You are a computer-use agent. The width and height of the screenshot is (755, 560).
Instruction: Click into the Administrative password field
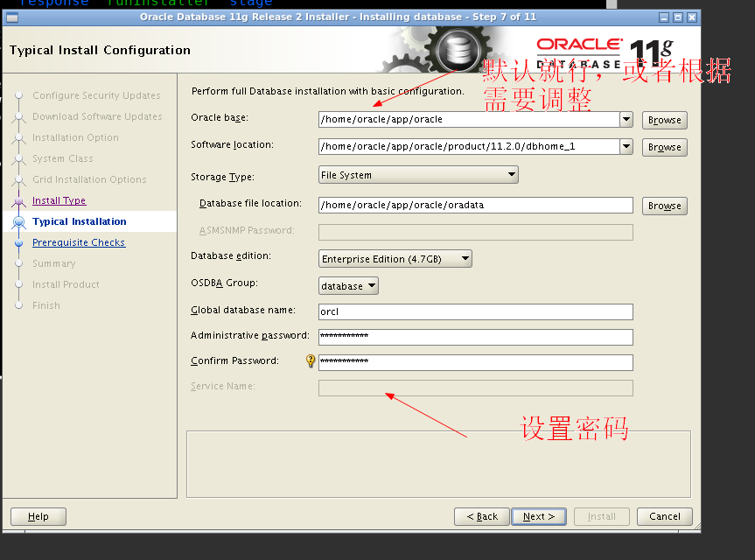click(x=476, y=337)
